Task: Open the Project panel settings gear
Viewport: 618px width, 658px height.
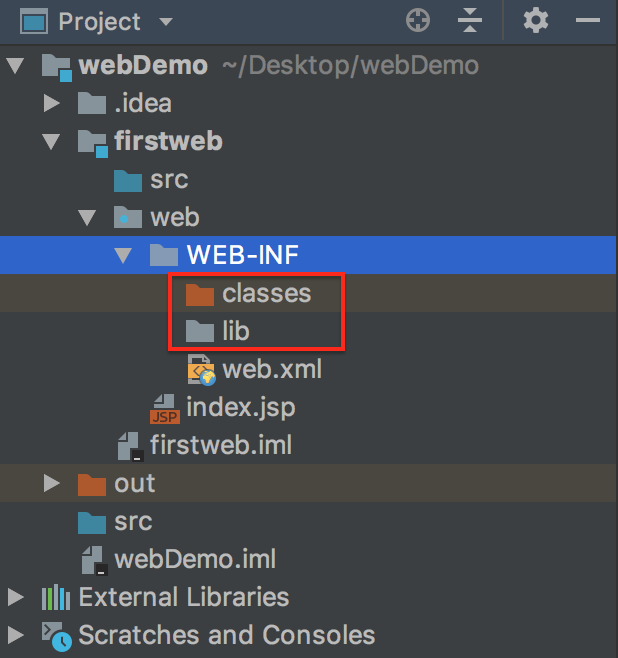Action: (536, 21)
